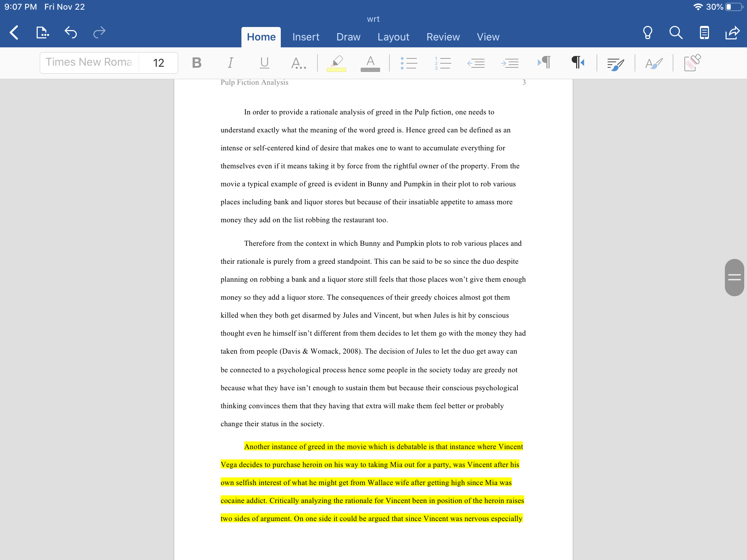
Task: Tap the Pulp Fiction Analysis header text
Action: click(255, 82)
